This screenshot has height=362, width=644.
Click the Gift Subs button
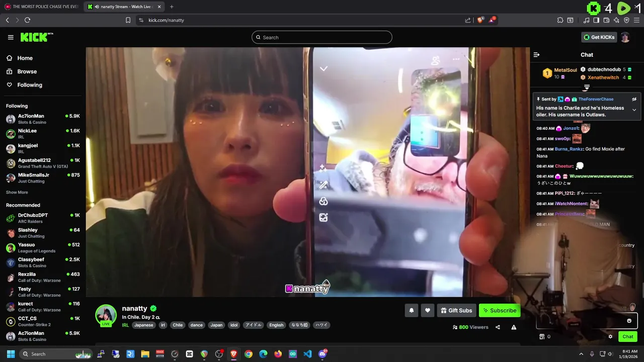pos(456,310)
